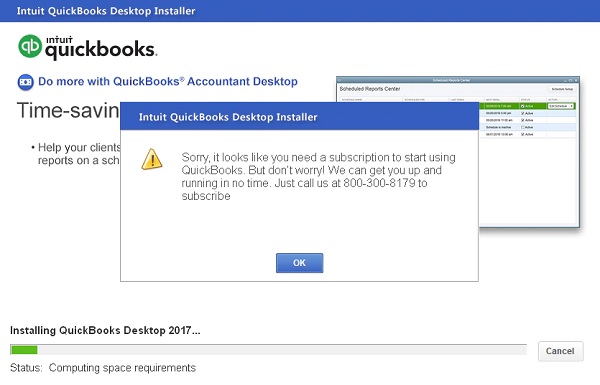Click the yellow warning triangle icon
The image size is (600, 385).
(152, 159)
